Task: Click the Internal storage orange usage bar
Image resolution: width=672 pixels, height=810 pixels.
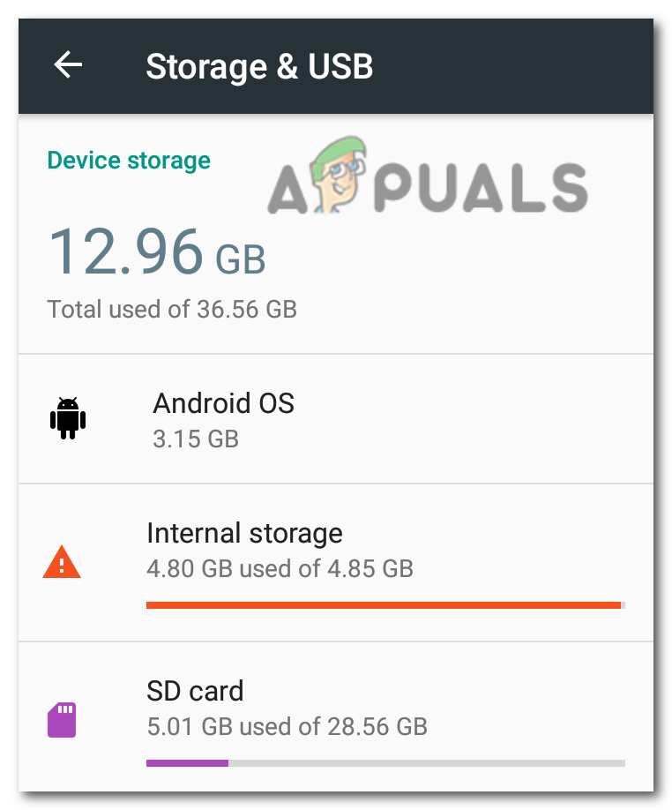Action: [x=385, y=605]
